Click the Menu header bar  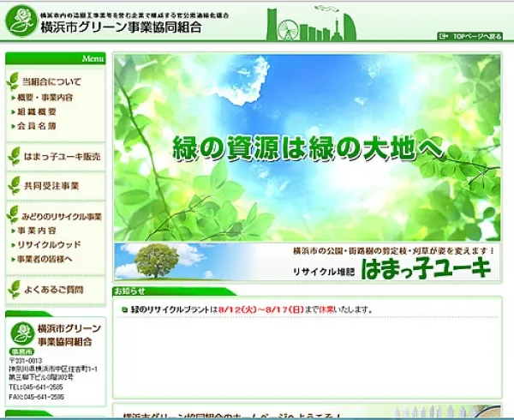[56, 58]
